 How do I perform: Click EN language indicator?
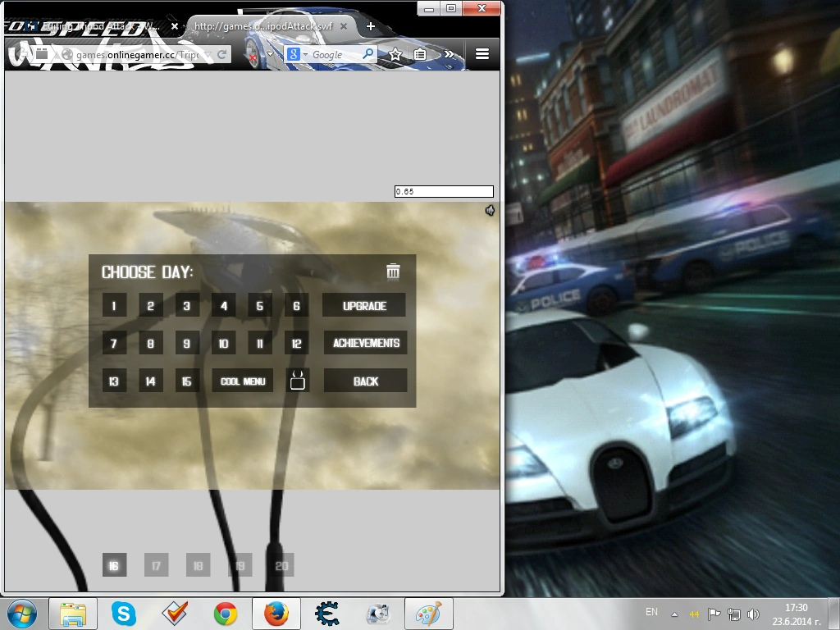point(651,612)
